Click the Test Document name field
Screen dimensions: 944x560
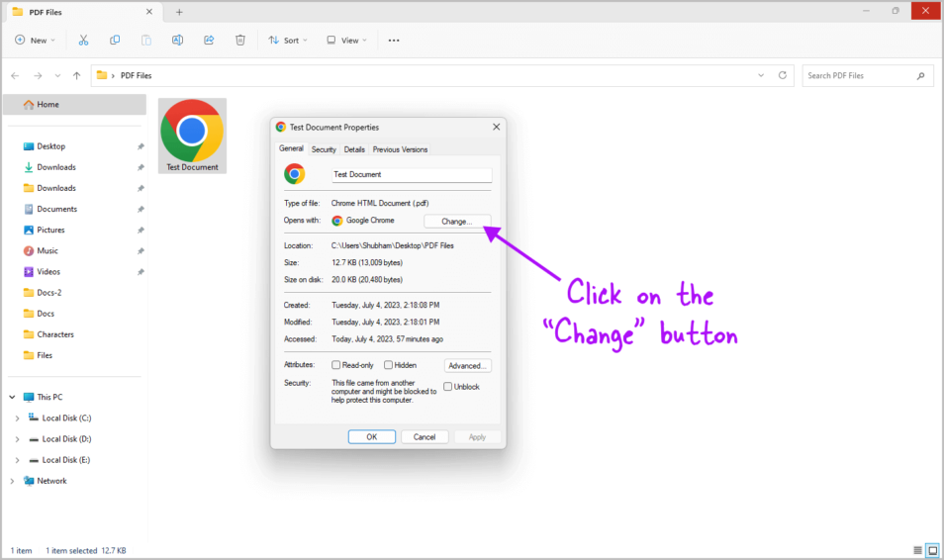[x=412, y=174]
